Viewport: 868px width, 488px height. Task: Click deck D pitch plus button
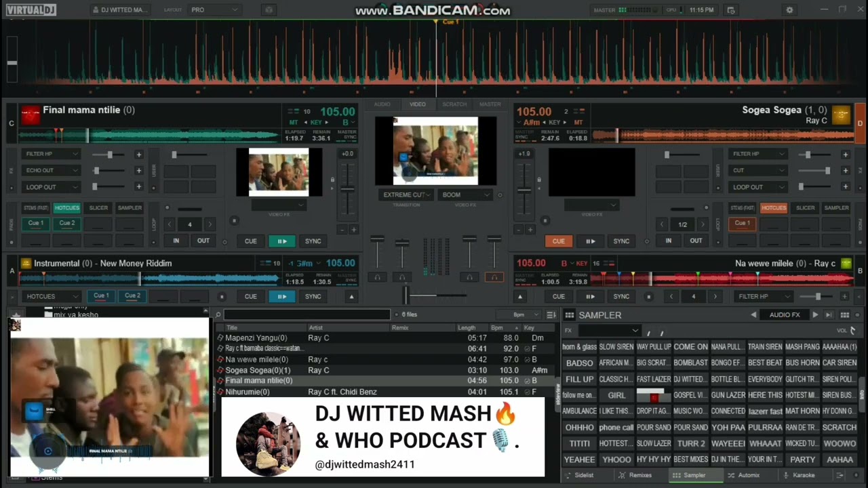(530, 230)
